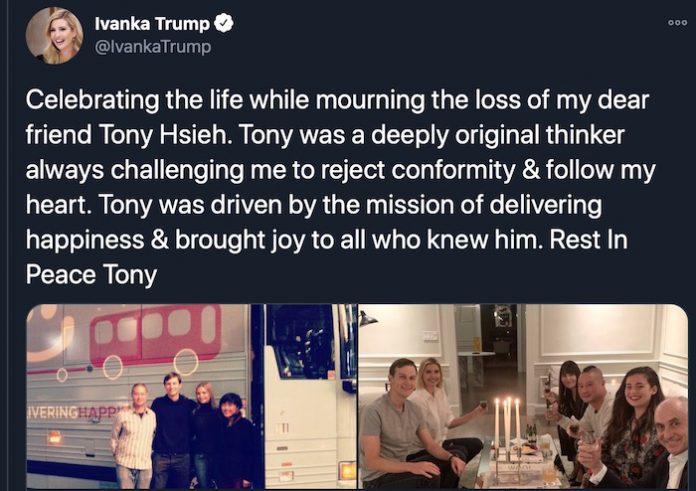The image size is (696, 491).
Task: Open the circular profile avatar photo
Action: click(54, 36)
